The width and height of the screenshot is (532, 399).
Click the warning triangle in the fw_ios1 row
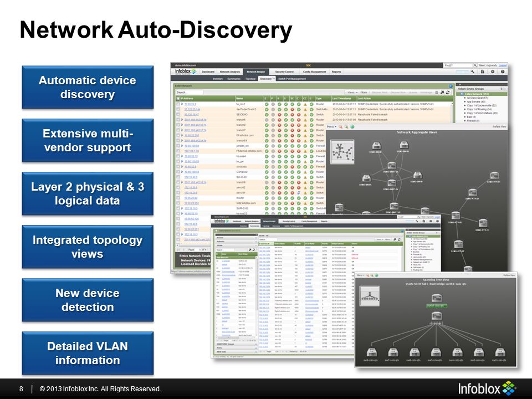[x=305, y=104]
